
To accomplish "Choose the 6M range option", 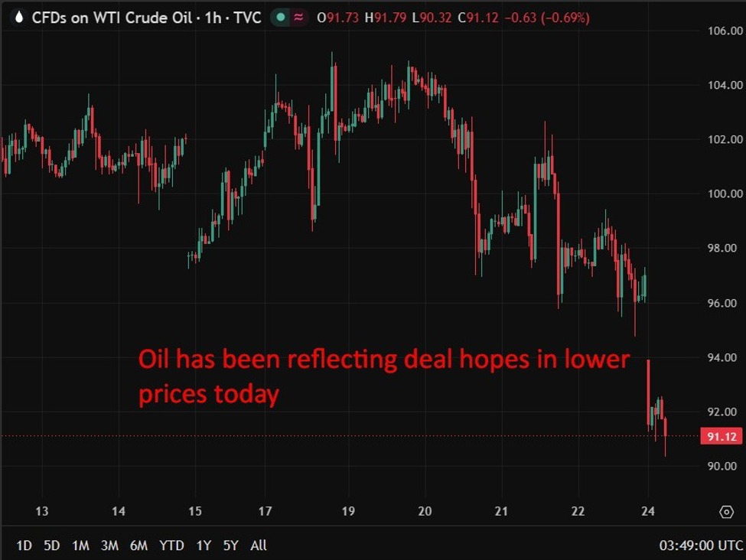I will (138, 545).
